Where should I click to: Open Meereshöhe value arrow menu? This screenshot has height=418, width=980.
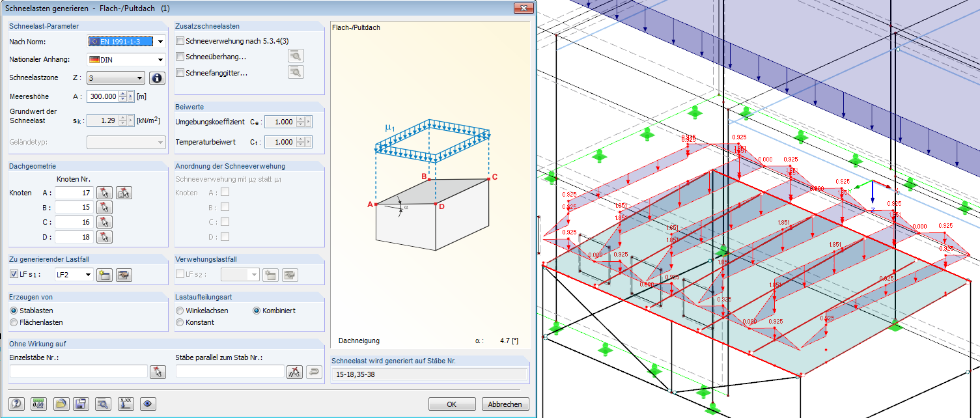click(x=130, y=96)
